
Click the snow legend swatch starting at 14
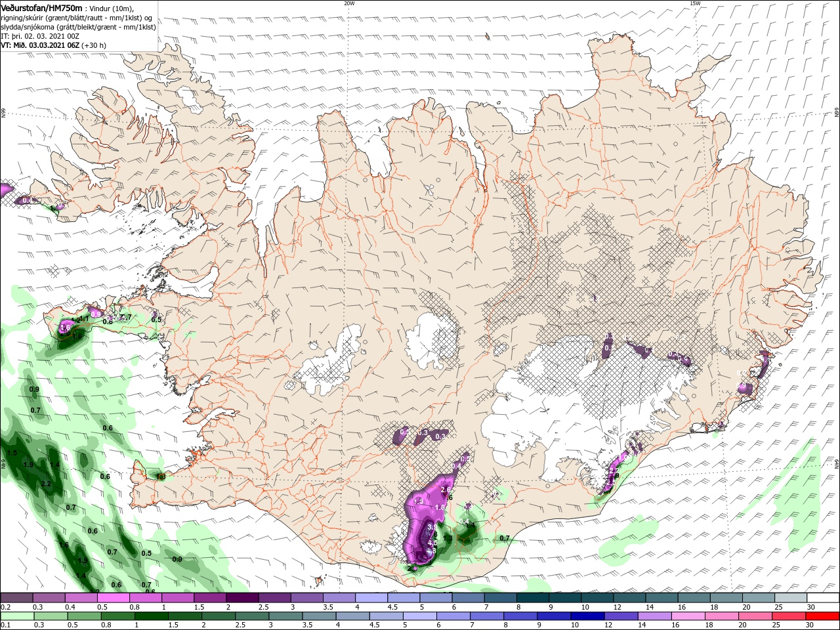coord(662,597)
